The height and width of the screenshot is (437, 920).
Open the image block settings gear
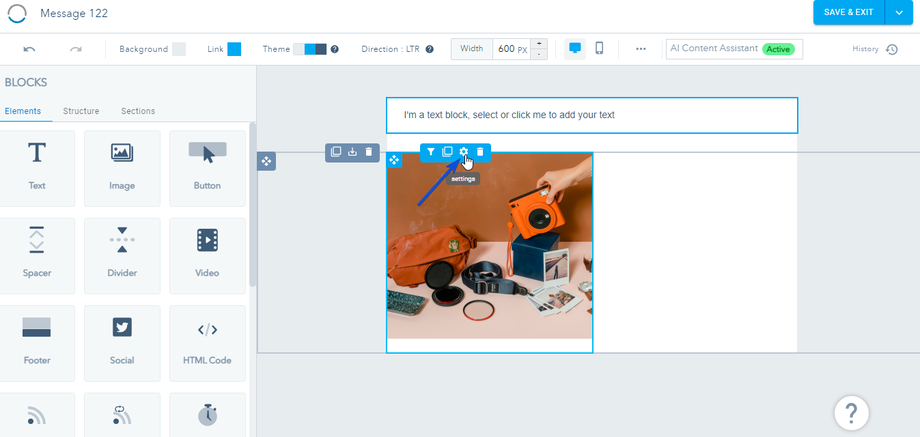click(x=464, y=152)
